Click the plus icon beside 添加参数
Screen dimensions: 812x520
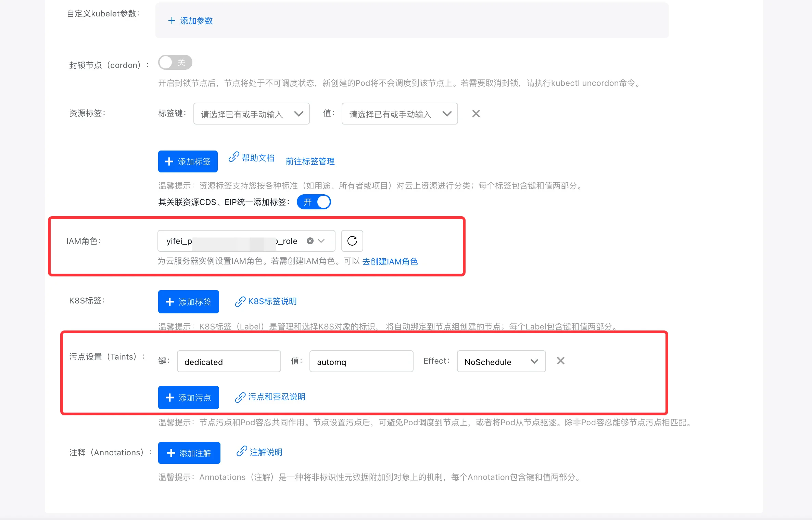(172, 21)
